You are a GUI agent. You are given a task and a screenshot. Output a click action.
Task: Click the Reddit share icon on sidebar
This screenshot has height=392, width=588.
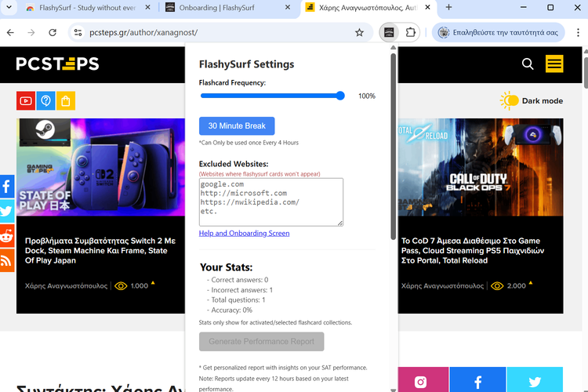[7, 235]
